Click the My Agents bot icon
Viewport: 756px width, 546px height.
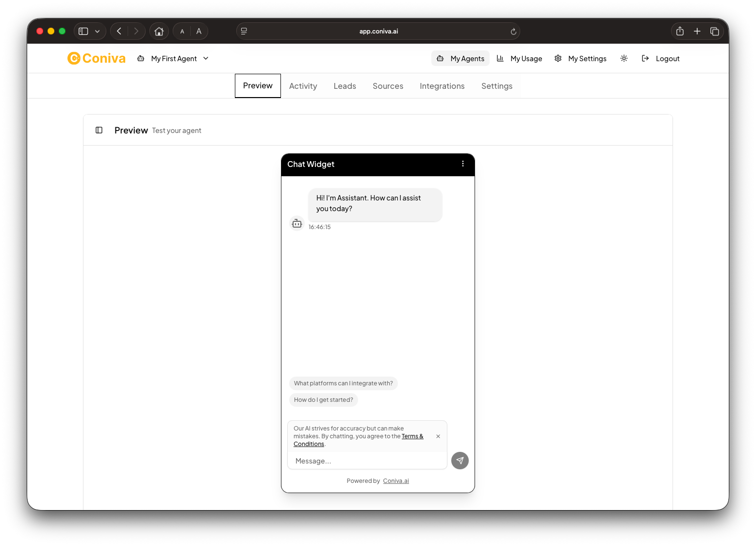(441, 58)
